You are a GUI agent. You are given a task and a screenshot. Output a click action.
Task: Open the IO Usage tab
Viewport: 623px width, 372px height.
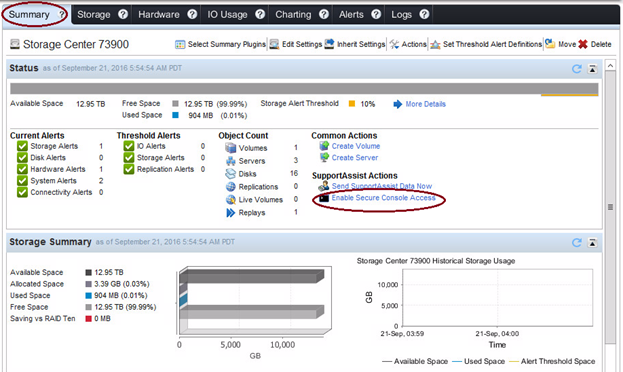coord(227,15)
